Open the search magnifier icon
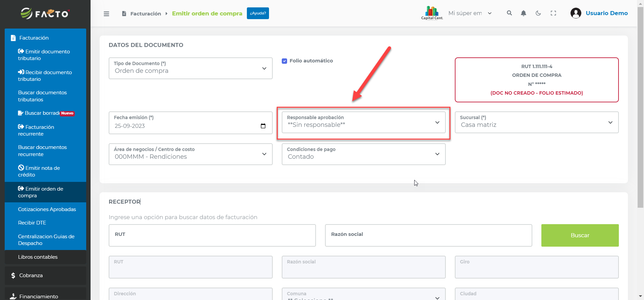The width and height of the screenshot is (644, 300). [509, 13]
